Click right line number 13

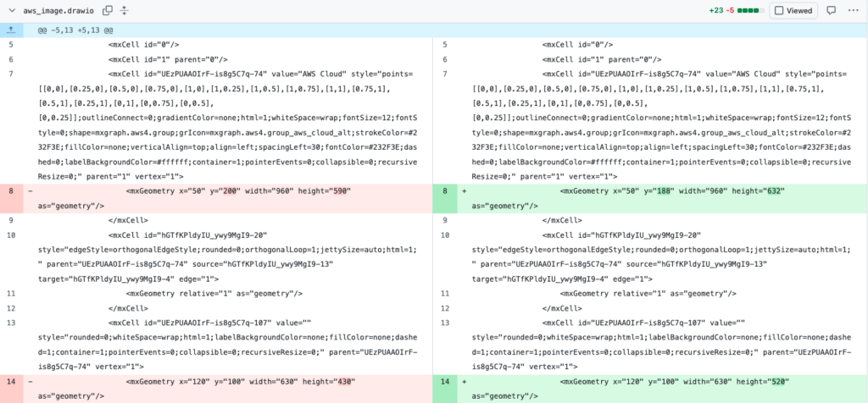(x=444, y=323)
